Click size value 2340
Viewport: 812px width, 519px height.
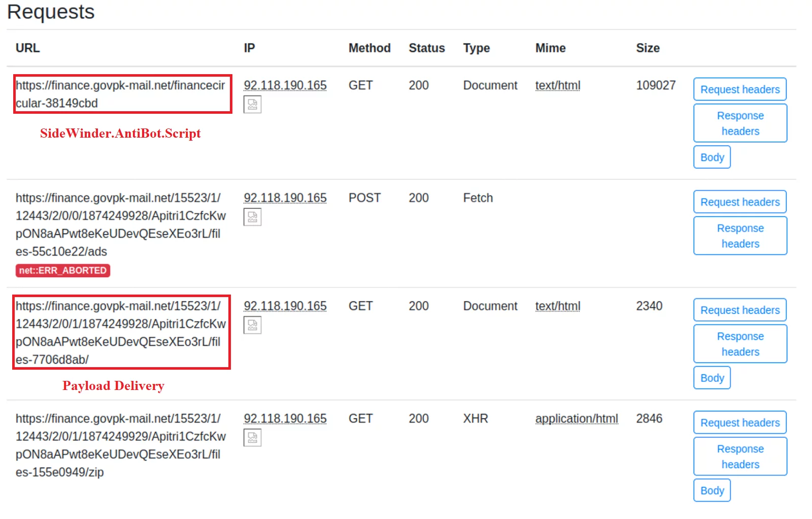pyautogui.click(x=649, y=306)
